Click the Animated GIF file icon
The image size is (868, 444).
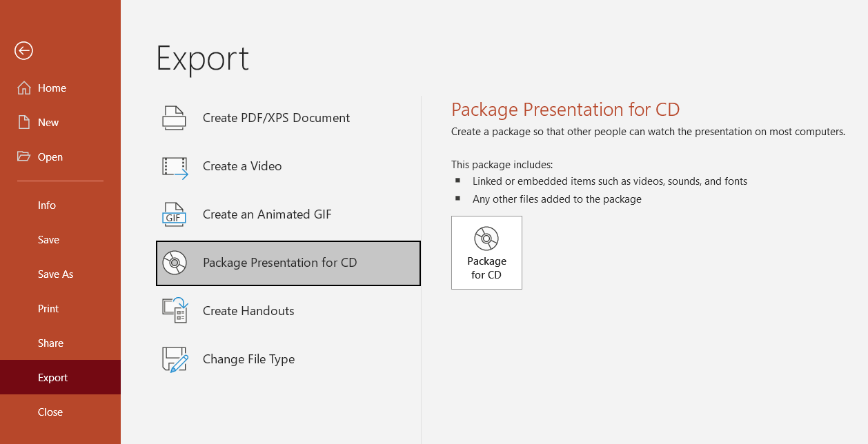coord(175,214)
